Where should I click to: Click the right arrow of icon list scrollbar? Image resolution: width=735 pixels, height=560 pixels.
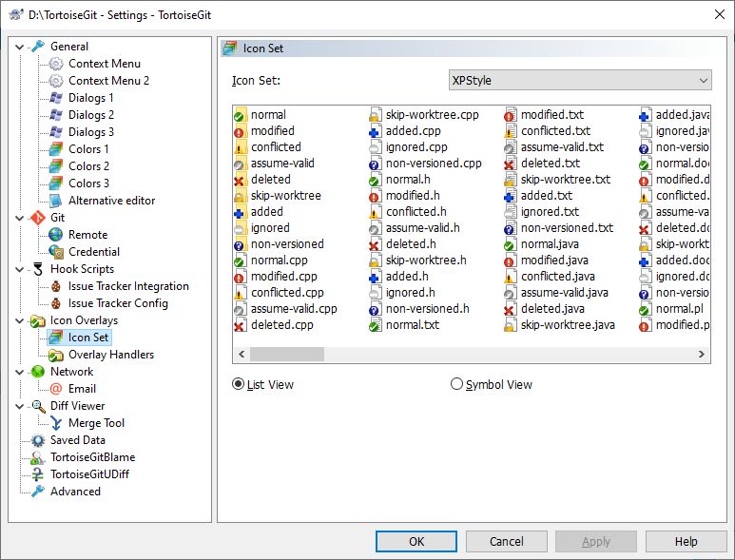click(x=702, y=354)
